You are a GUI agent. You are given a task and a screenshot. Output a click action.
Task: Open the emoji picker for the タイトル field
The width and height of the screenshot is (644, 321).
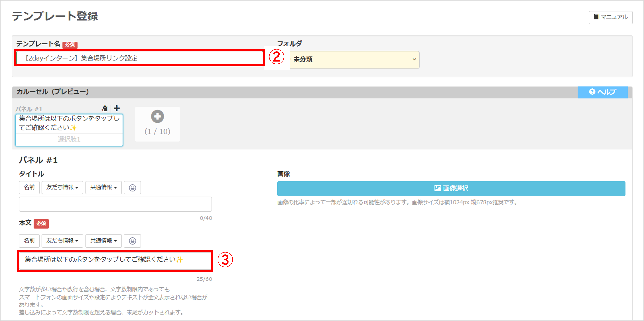[x=132, y=188]
